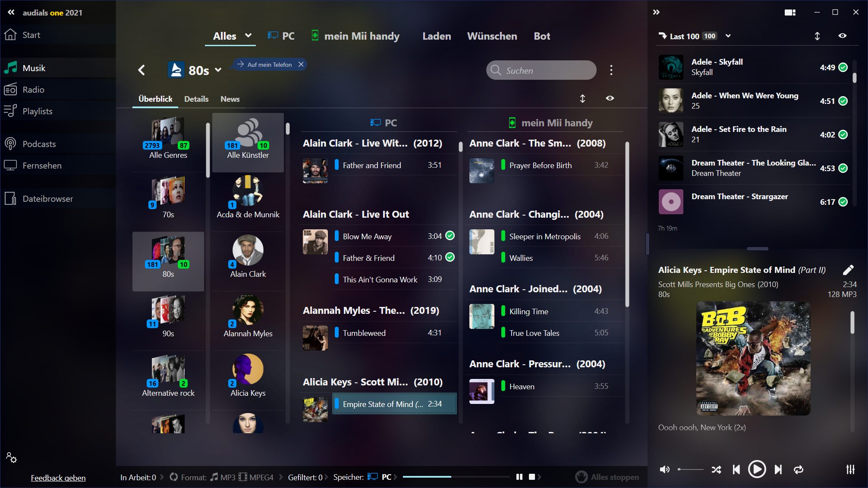Screen dimensions: 868x488
Task: Switch to the Details tab
Action: tap(196, 99)
